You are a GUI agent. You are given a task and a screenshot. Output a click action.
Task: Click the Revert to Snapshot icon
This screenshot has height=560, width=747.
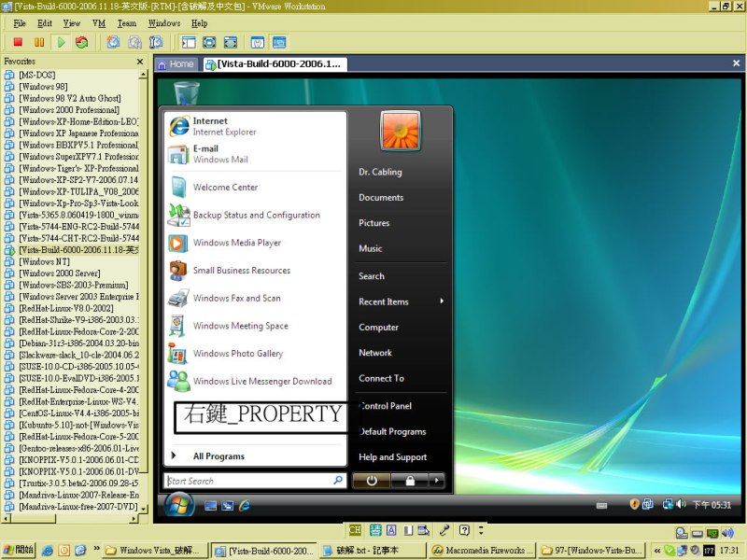point(134,42)
